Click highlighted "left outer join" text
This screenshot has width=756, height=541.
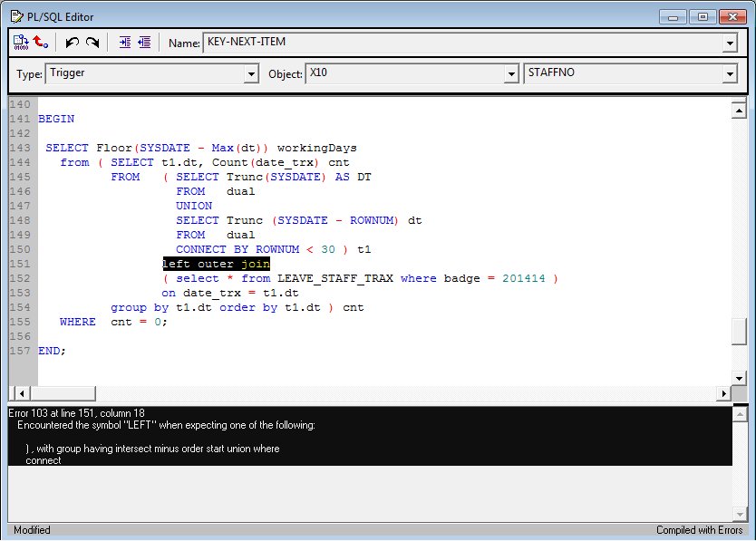click(216, 264)
